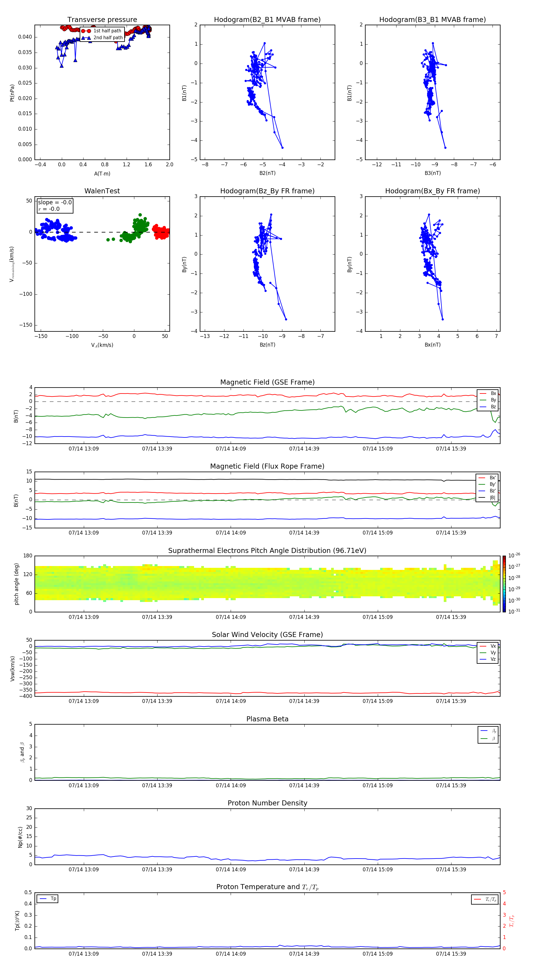The width and height of the screenshot is (535, 980).
Task: Click By legend entry in GSE magnetic field
Action: pyautogui.click(x=488, y=400)
